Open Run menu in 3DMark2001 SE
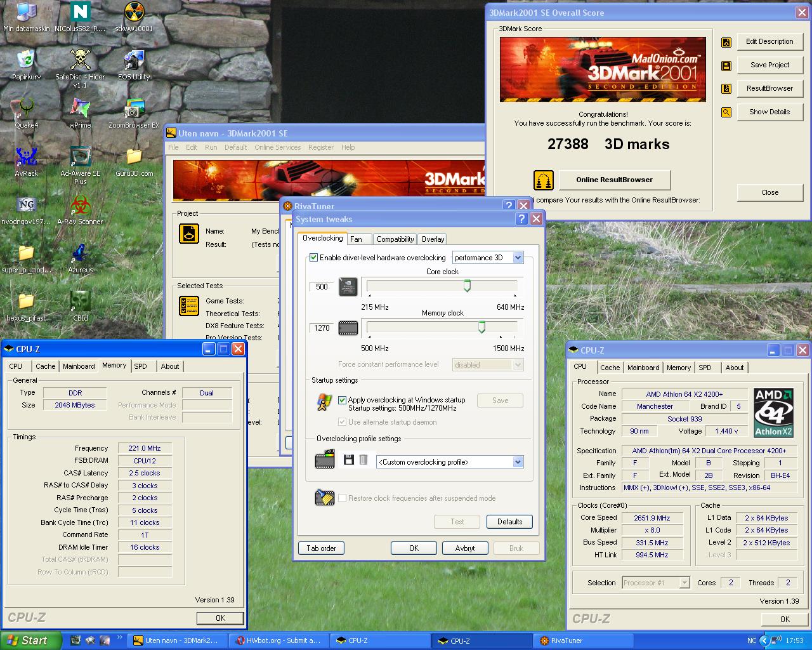This screenshot has width=812, height=650. pos(211,147)
